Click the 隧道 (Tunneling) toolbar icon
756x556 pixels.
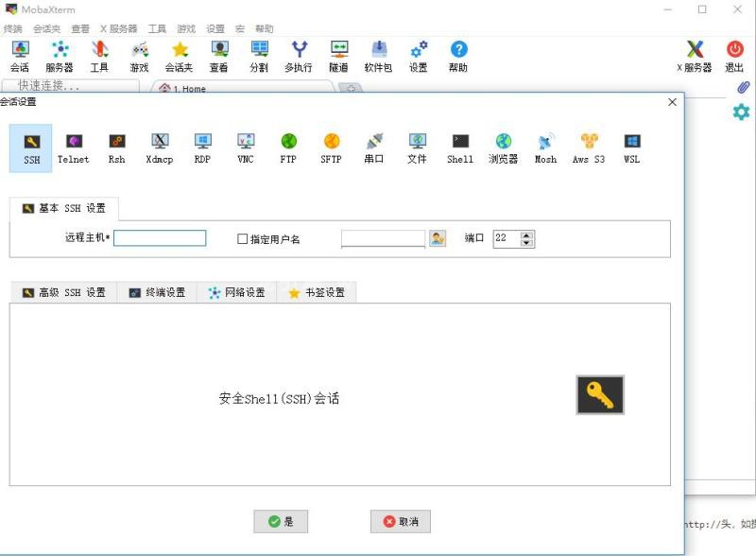339,57
